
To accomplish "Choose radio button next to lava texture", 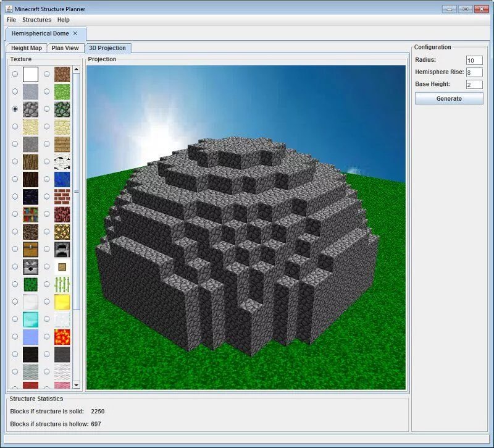I will click(47, 337).
